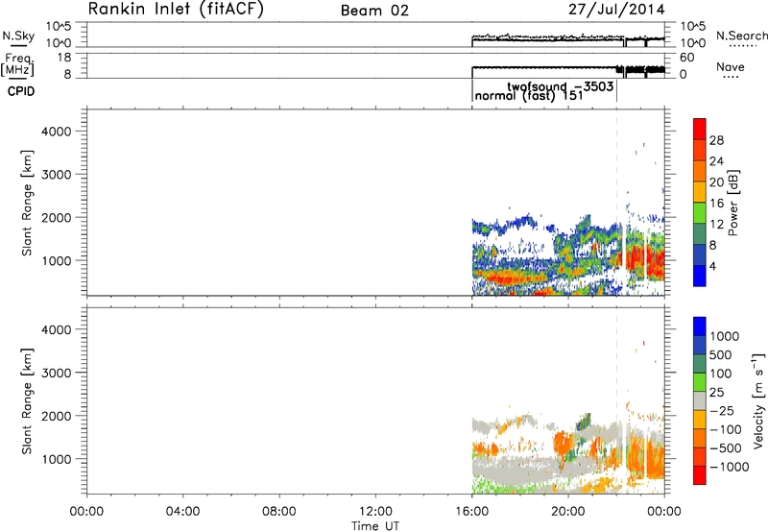Select the Freq. [MHz] axis label
This screenshot has height=532, width=768.
point(18,65)
